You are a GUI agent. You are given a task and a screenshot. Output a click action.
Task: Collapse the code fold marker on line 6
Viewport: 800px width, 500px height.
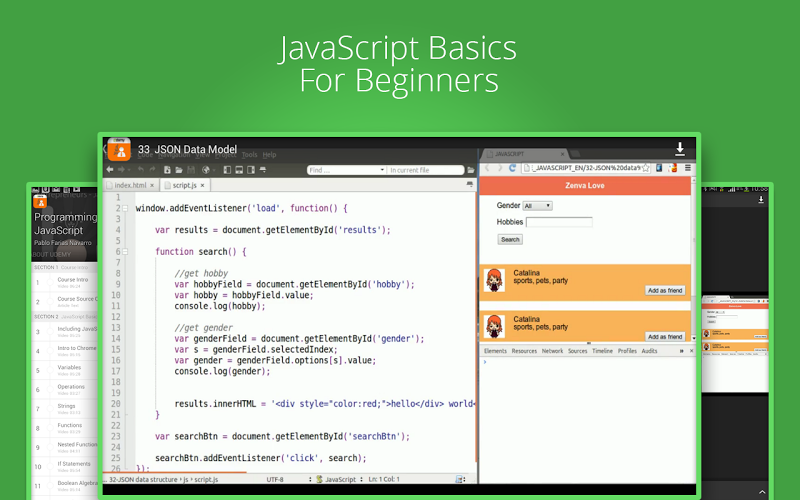pyautogui.click(x=126, y=252)
